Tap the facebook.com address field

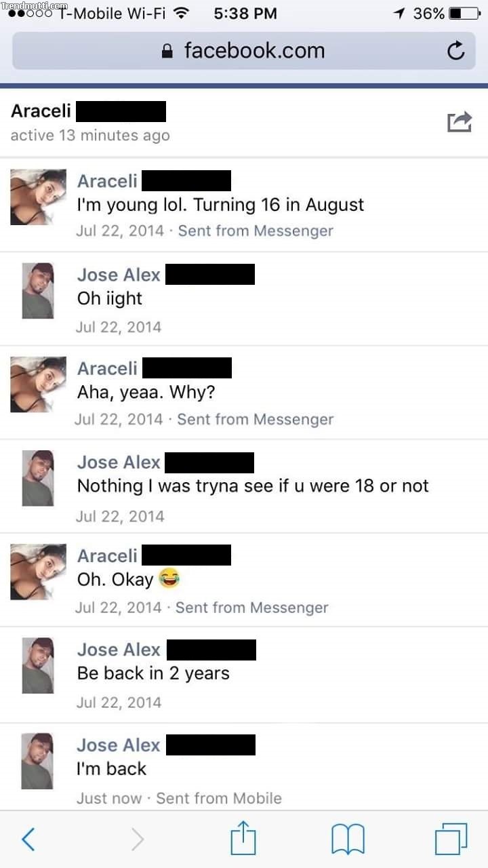244,51
